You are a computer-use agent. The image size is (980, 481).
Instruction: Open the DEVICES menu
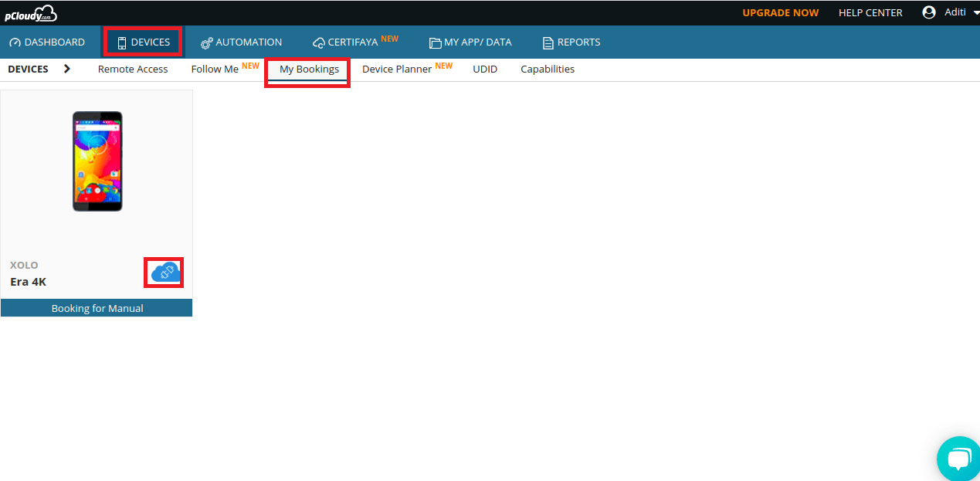[x=143, y=42]
